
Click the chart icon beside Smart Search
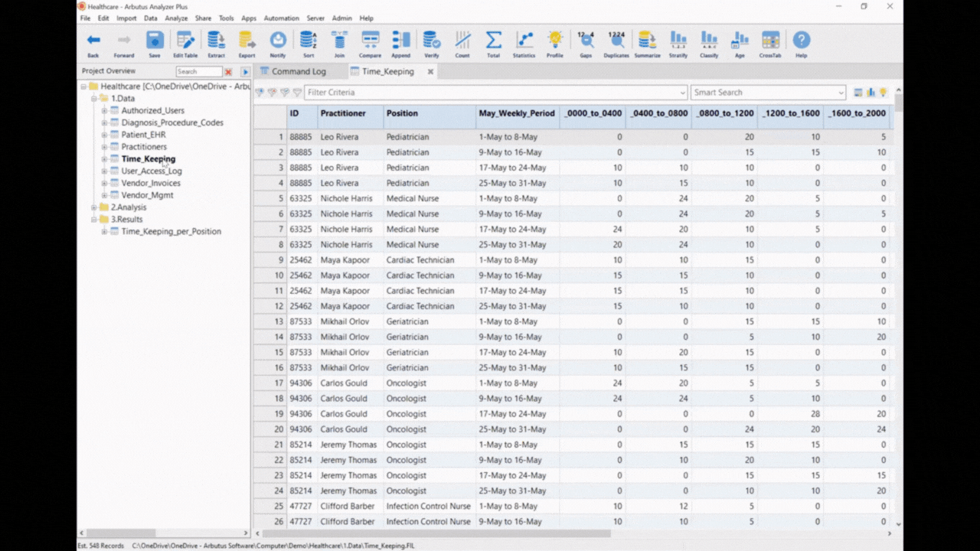871,93
